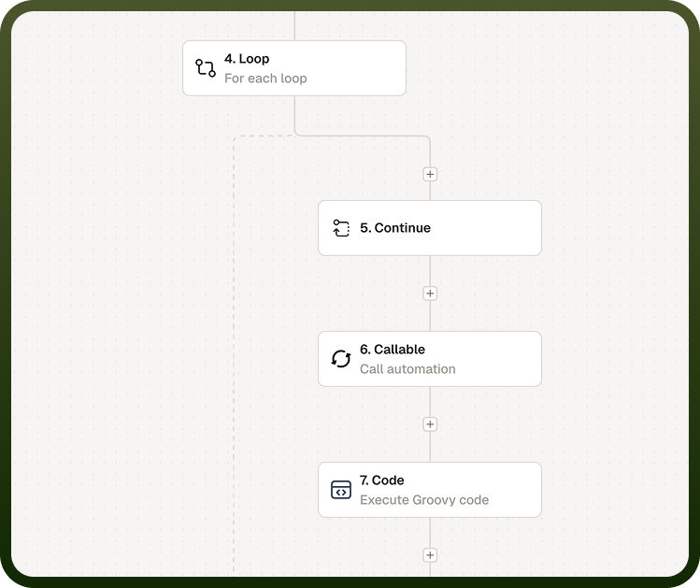
Task: Select the 7. Code node card
Action: 430,489
